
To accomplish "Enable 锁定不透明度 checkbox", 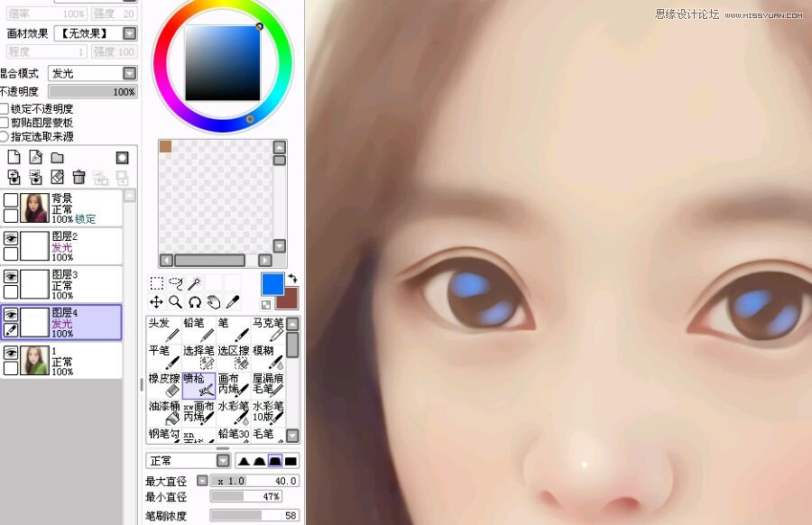I will 5,109.
